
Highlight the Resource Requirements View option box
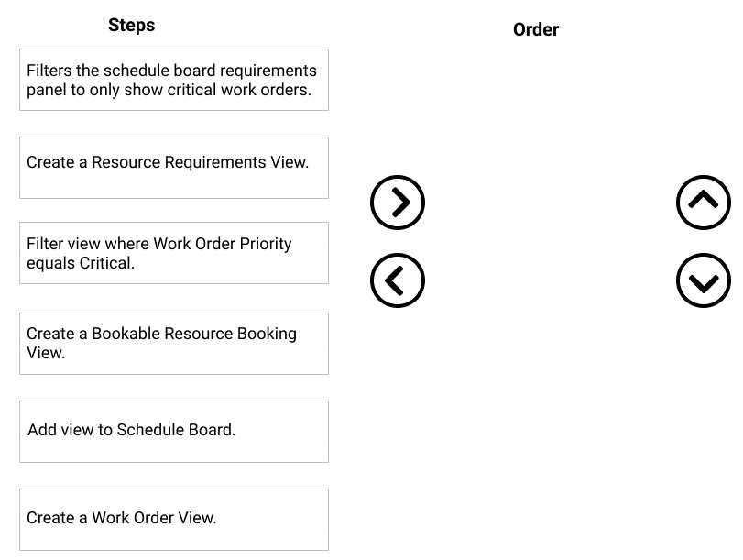(174, 168)
